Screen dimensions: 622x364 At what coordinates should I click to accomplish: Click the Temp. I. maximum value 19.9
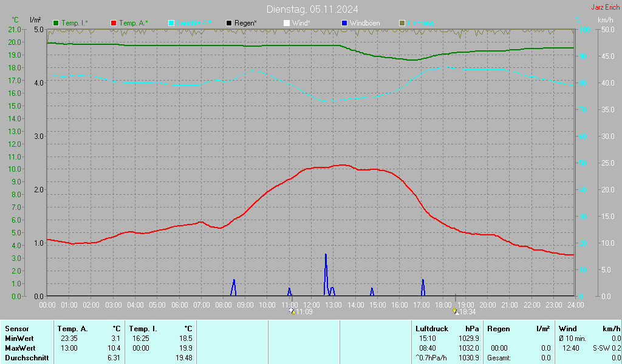tap(186, 348)
